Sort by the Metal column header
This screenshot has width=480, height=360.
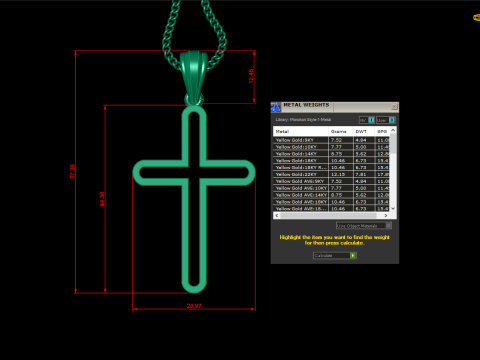(301, 131)
